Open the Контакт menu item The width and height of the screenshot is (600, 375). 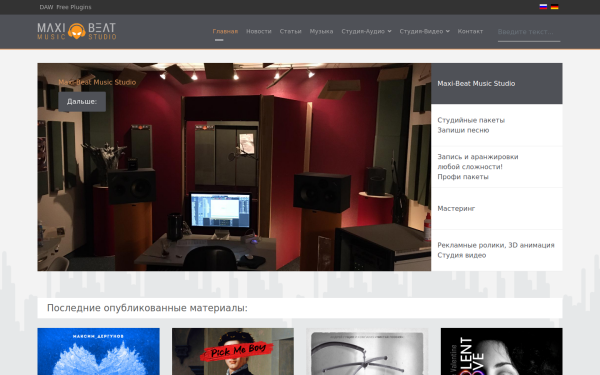coord(470,31)
